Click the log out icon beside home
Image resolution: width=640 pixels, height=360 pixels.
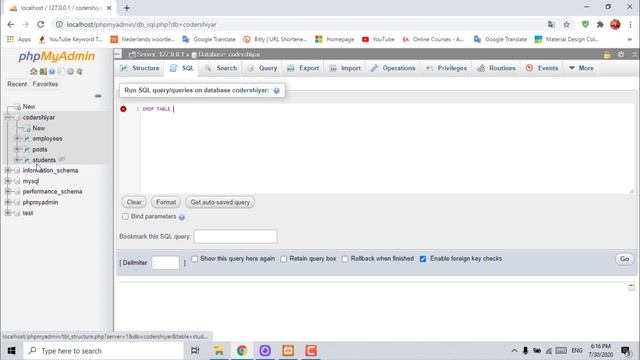click(x=43, y=71)
